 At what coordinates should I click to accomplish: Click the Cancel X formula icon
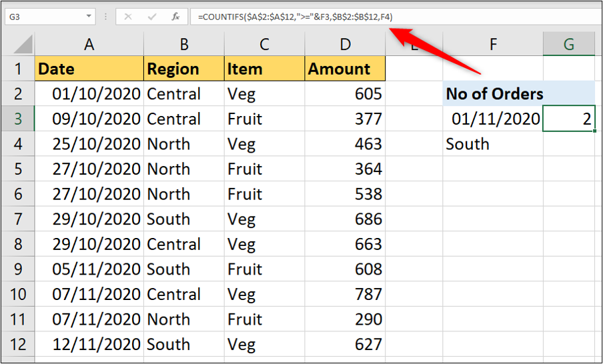pos(129,15)
